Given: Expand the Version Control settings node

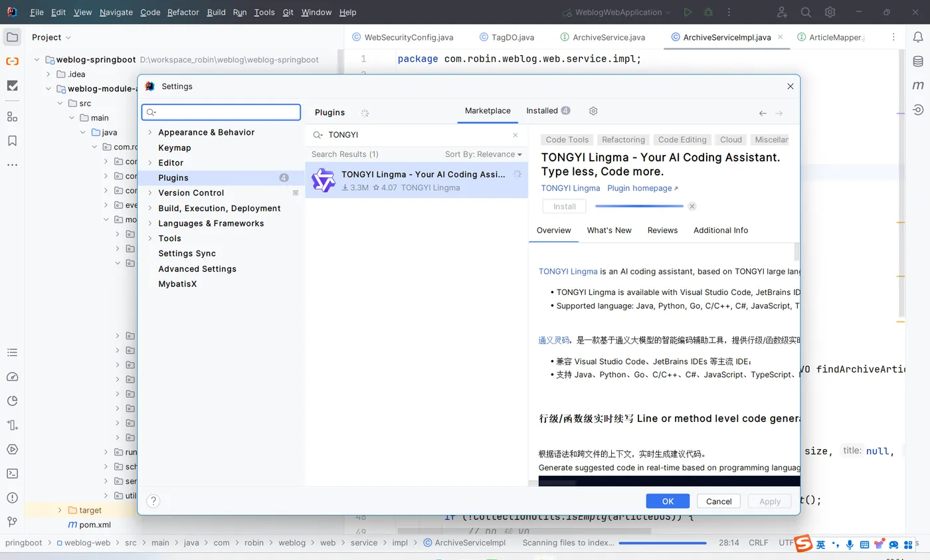Looking at the screenshot, I should (150, 193).
